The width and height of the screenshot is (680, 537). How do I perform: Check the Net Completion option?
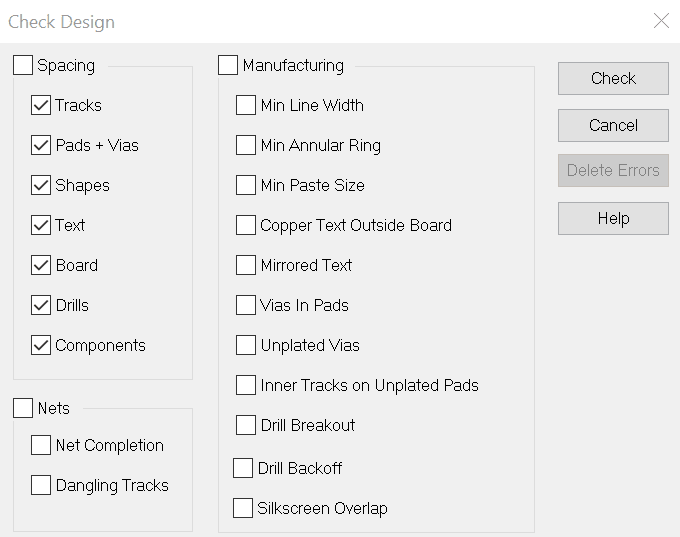pos(41,445)
